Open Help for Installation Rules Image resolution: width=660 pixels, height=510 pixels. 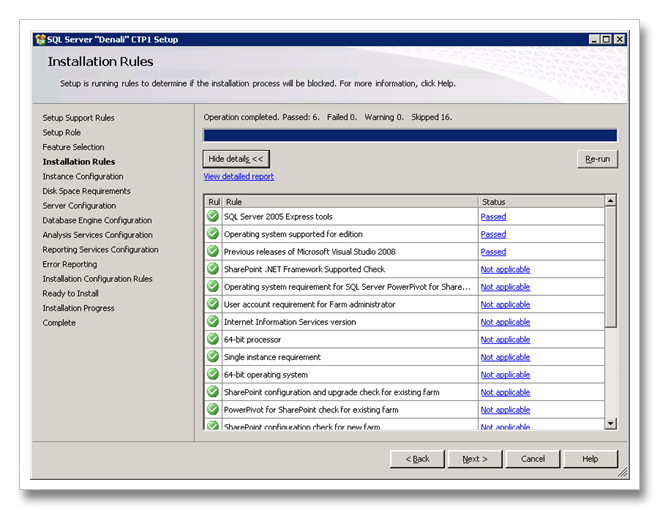[x=591, y=459]
